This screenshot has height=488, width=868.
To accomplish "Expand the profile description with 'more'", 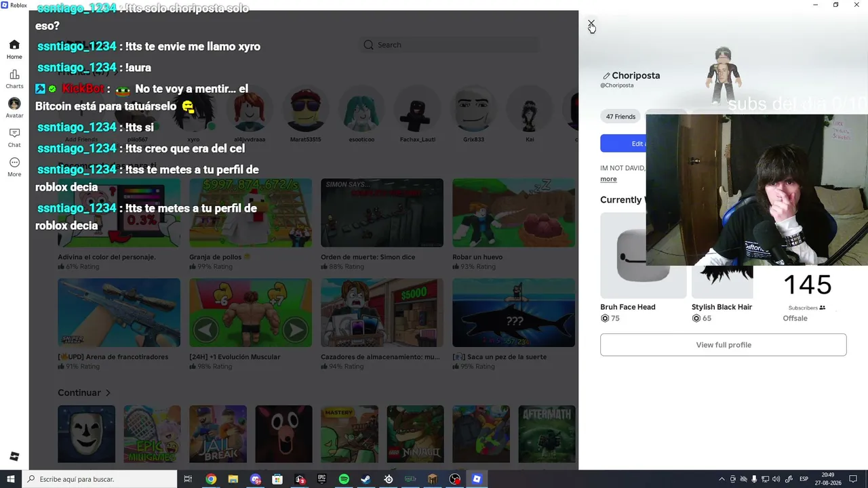I will (x=608, y=179).
